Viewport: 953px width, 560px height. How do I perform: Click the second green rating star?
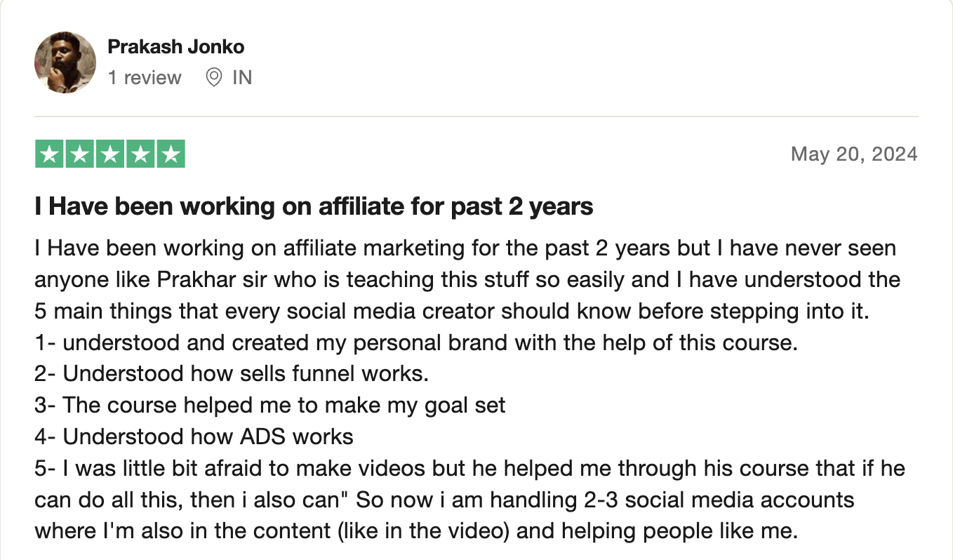(80, 154)
